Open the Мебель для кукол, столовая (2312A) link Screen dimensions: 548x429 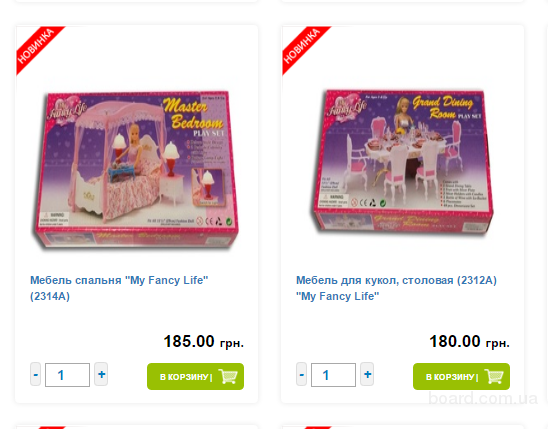click(x=396, y=288)
